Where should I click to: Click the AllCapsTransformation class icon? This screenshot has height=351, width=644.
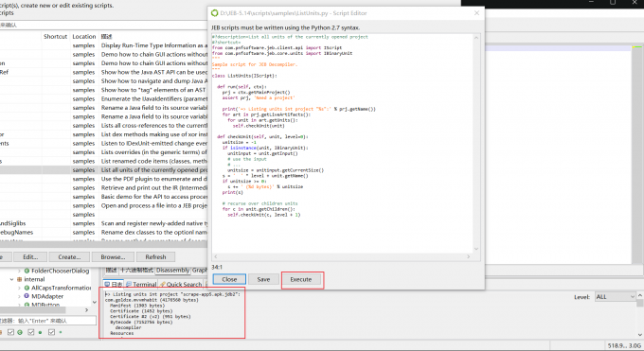(27, 288)
